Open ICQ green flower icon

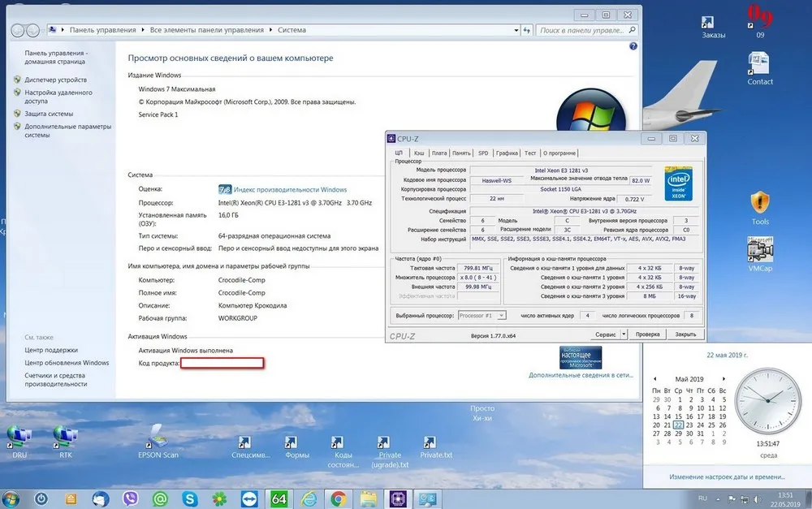(x=219, y=498)
